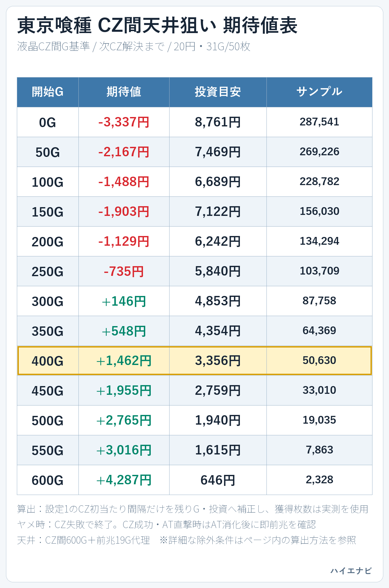Screen dimensions: 389x588
Task: Click sample count 2,328
Action: pos(319,480)
